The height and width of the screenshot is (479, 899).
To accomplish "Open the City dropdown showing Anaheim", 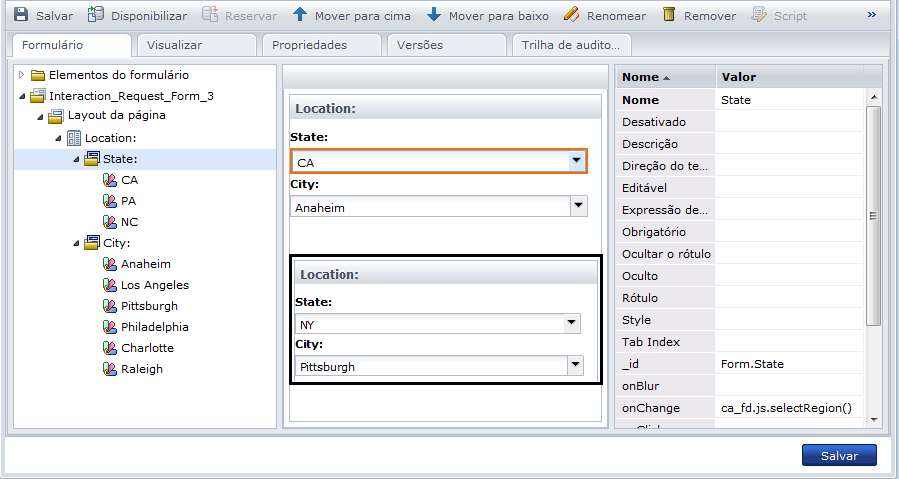I will (577, 206).
